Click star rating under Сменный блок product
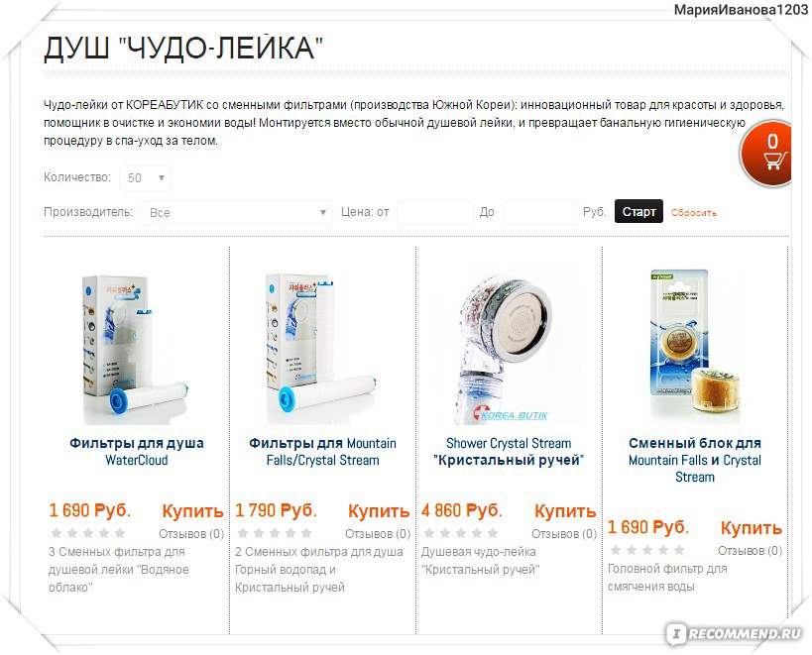 click(647, 550)
